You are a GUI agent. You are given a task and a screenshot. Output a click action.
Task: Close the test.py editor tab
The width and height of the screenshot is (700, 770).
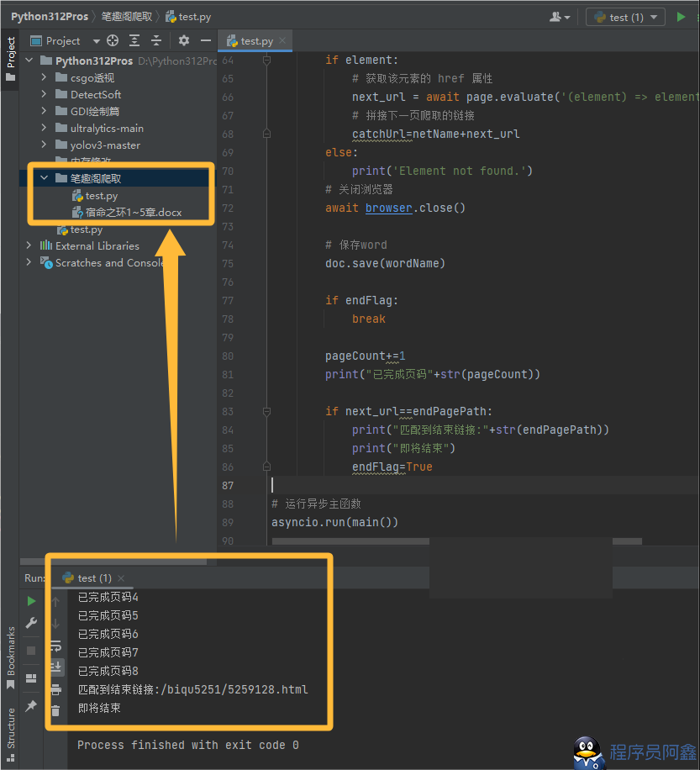click(282, 40)
